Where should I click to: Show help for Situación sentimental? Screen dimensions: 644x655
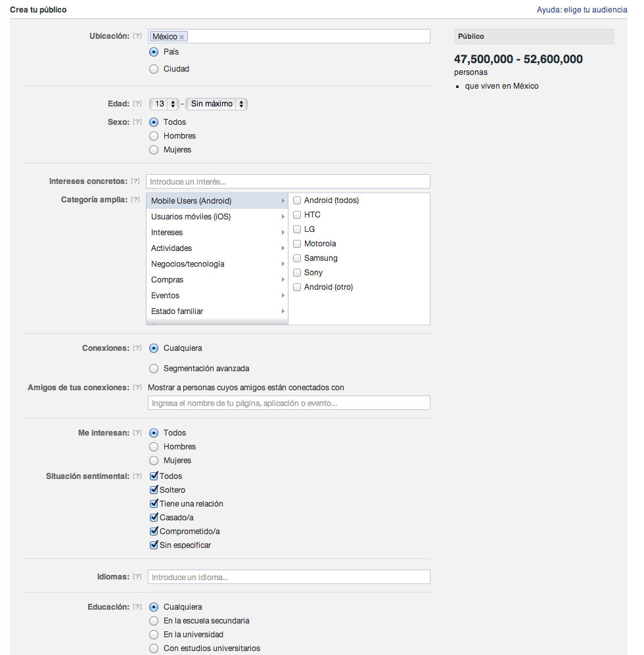click(x=137, y=476)
